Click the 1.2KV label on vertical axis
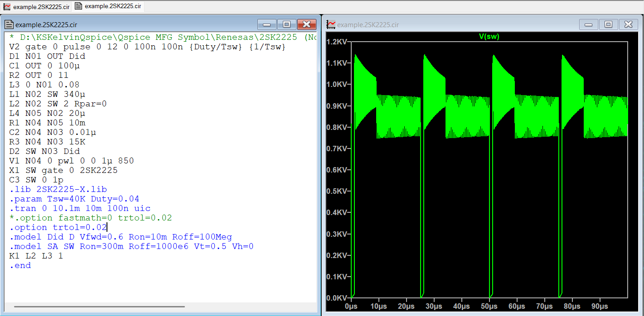Viewport: 644px width, 316px height. pyautogui.click(x=336, y=42)
